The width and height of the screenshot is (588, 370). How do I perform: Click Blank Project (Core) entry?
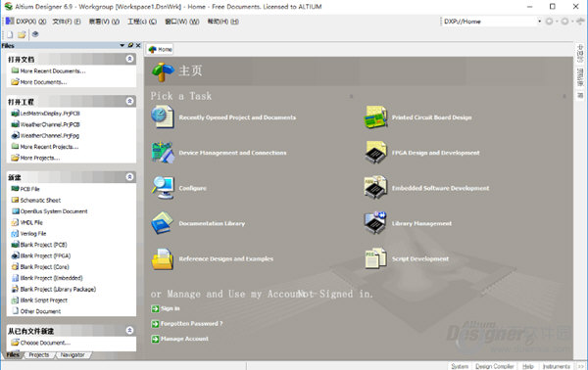(45, 267)
